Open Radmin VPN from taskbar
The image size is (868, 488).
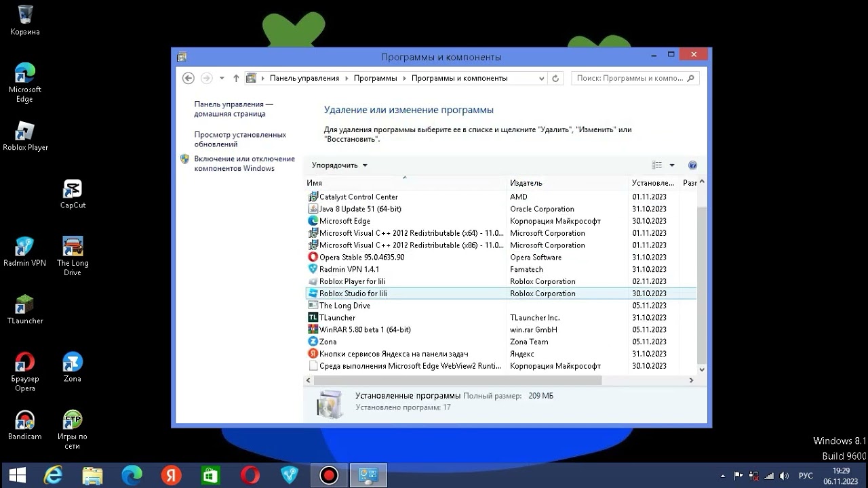pyautogui.click(x=290, y=475)
